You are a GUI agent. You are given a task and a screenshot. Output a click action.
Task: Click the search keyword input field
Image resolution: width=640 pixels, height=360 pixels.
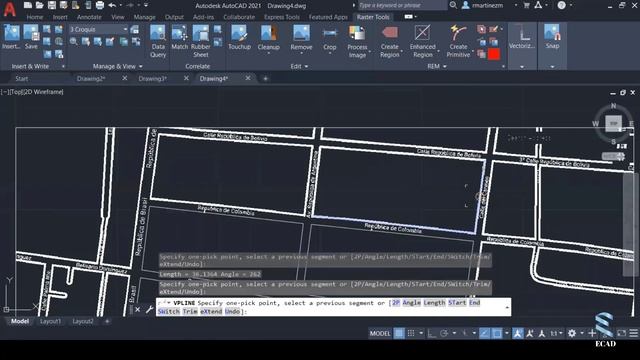tap(402, 5)
